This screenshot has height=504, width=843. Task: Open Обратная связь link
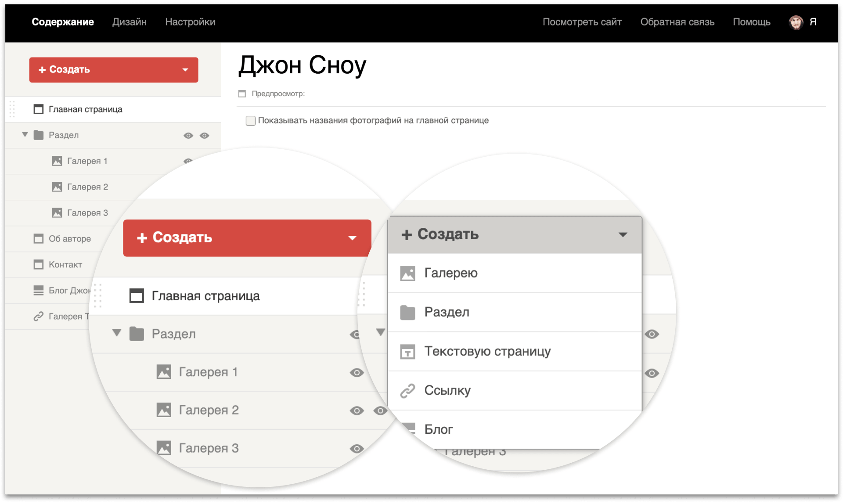677,22
